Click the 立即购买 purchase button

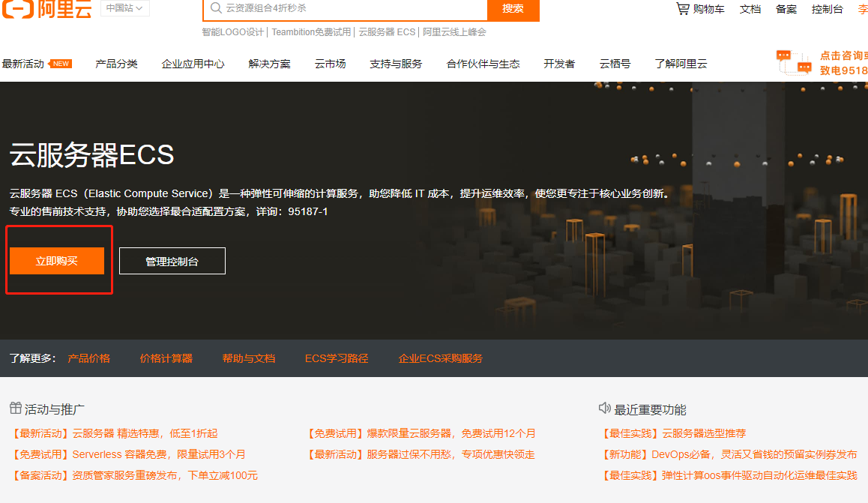pos(58,260)
